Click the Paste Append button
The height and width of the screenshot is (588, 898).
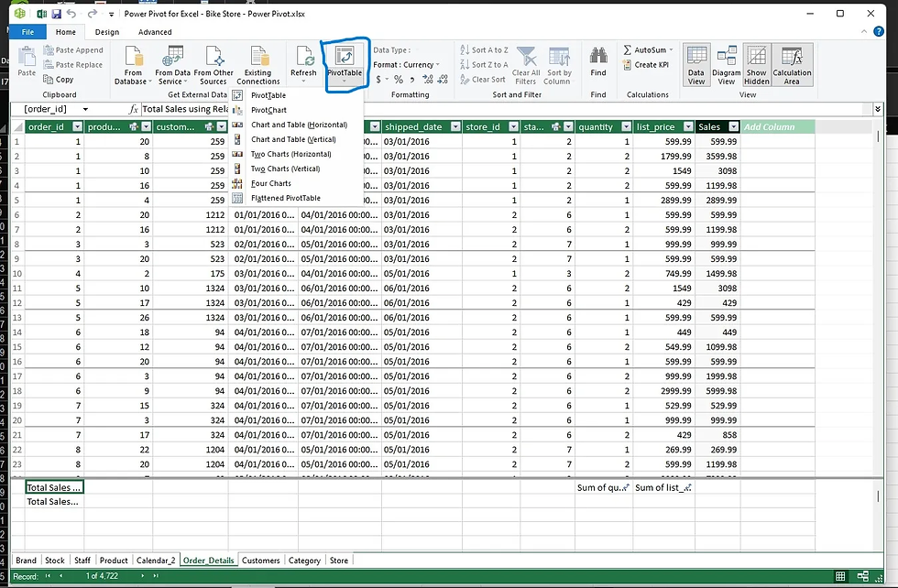73,49
